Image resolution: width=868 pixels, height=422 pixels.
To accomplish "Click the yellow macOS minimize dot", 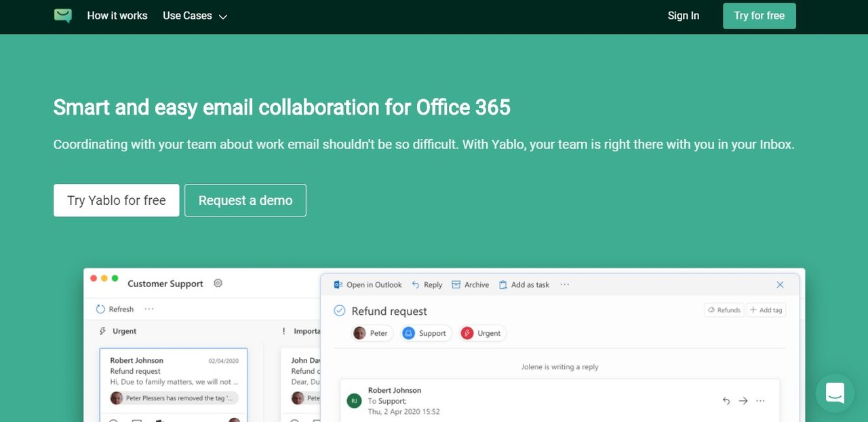I will (x=104, y=278).
